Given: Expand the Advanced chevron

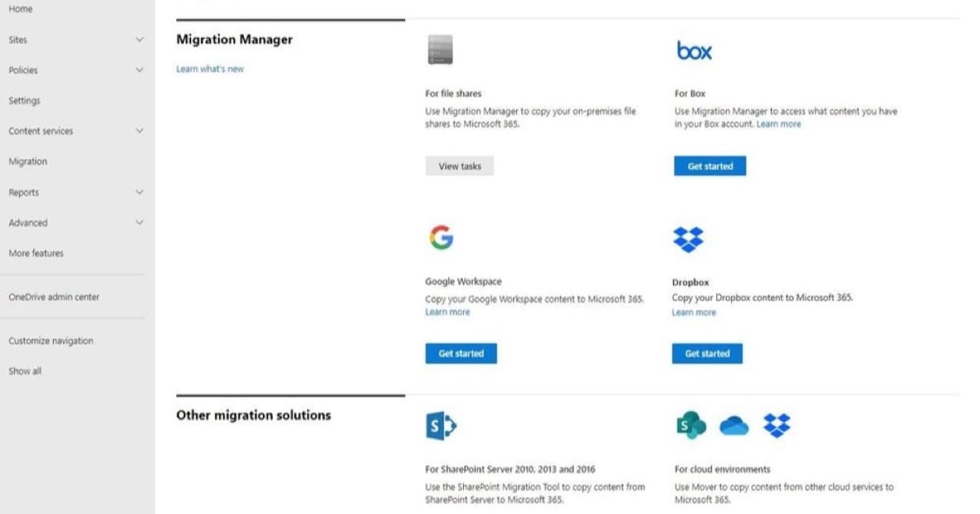Looking at the screenshot, I should 139,222.
